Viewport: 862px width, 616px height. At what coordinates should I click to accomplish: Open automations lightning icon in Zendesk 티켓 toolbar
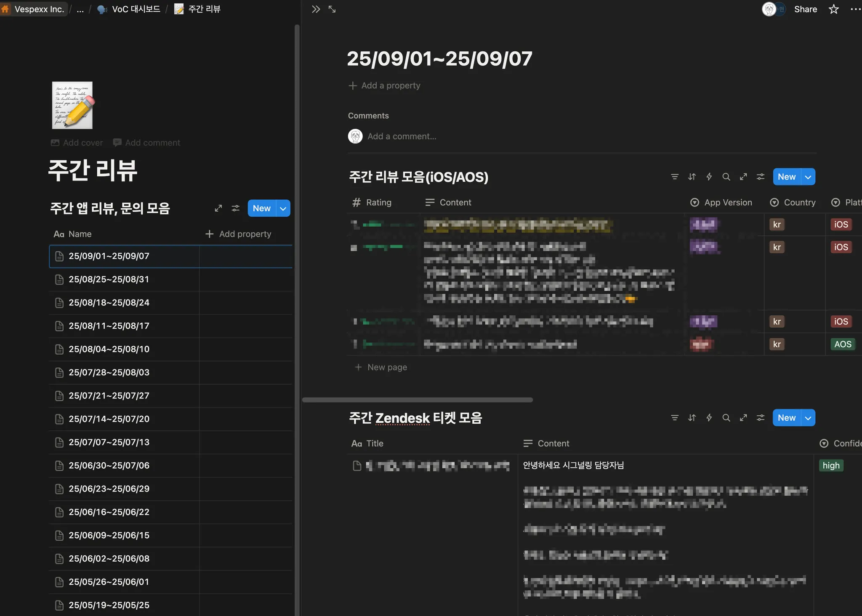[709, 418]
